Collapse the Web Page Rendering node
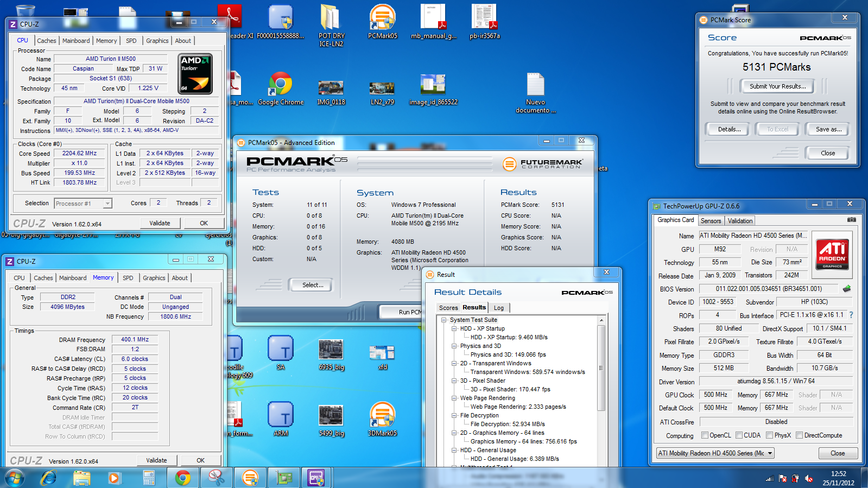The width and height of the screenshot is (868, 488). coord(454,398)
